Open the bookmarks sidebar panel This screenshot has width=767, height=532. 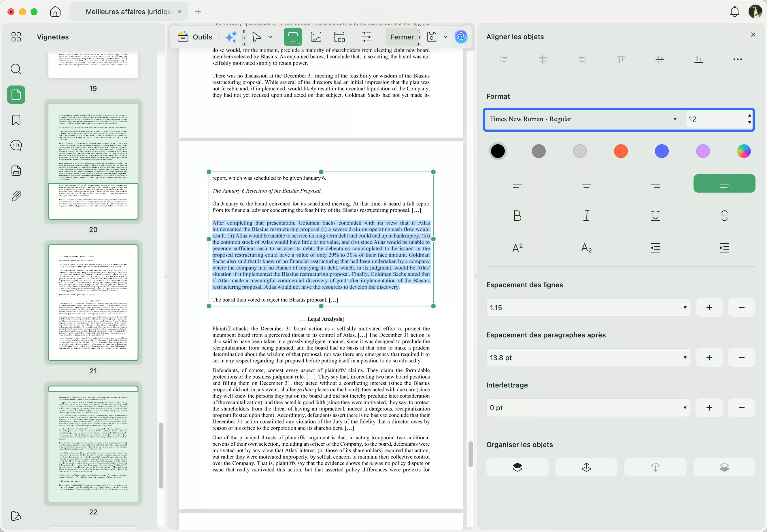16,120
